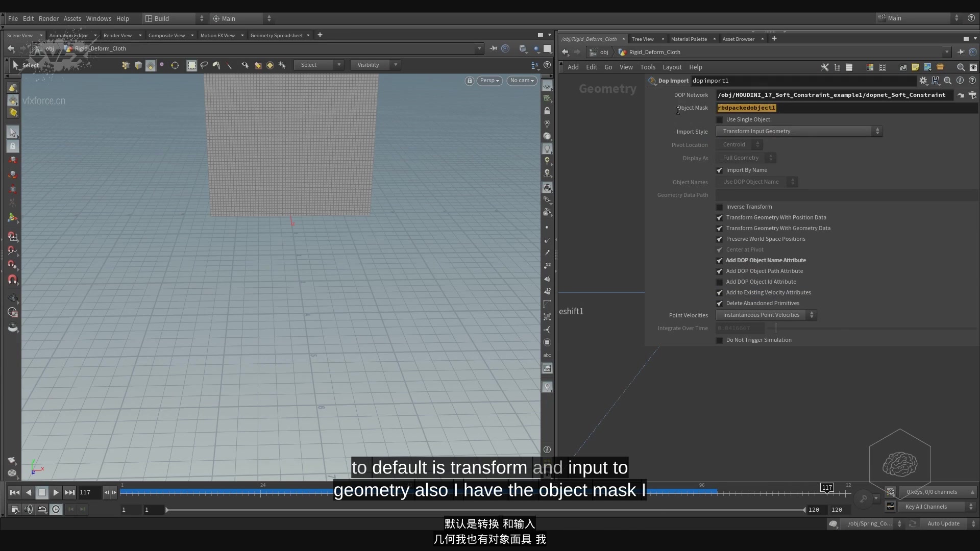This screenshot has width=980, height=551.
Task: Open the Import Style dropdown set to Transform Input Geometry
Action: point(798,131)
